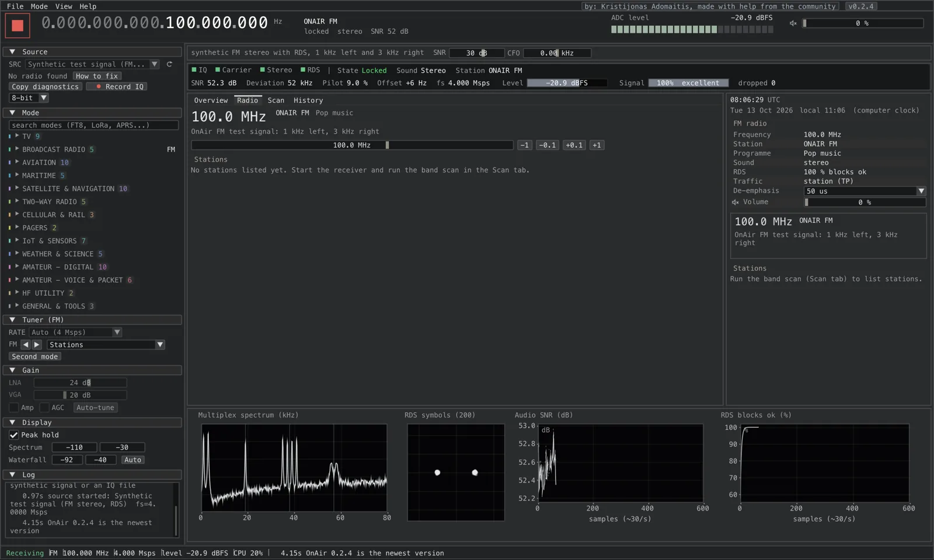
Task: Click the Second mode button
Action: (x=35, y=356)
